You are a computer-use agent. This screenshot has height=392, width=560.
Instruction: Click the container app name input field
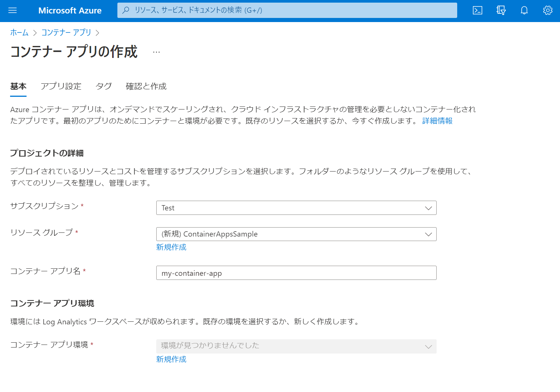(x=296, y=273)
